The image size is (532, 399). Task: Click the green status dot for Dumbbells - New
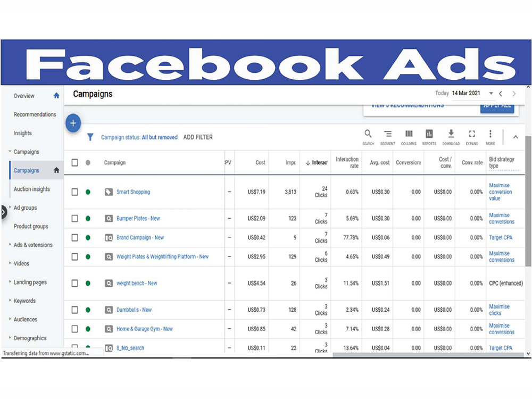pyautogui.click(x=88, y=310)
